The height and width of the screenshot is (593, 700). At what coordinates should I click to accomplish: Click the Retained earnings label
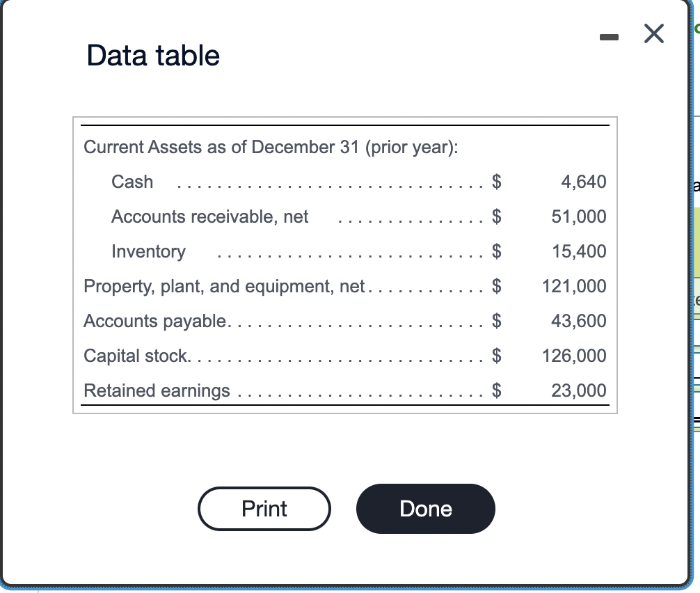pos(157,390)
